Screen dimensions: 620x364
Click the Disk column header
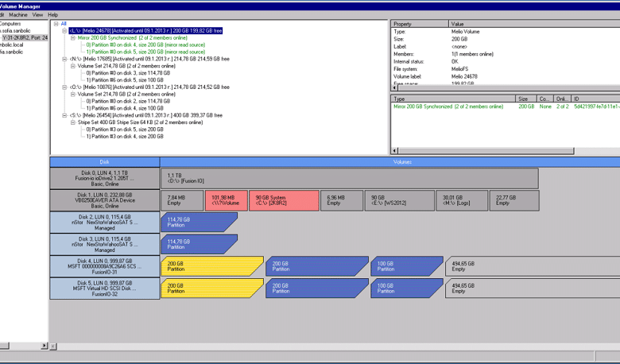(105, 162)
